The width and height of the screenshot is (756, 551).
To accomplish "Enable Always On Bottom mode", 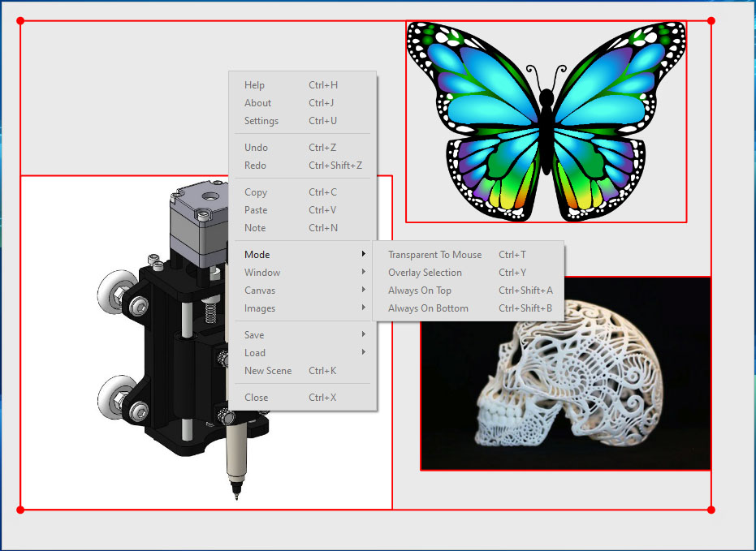I will [469, 308].
